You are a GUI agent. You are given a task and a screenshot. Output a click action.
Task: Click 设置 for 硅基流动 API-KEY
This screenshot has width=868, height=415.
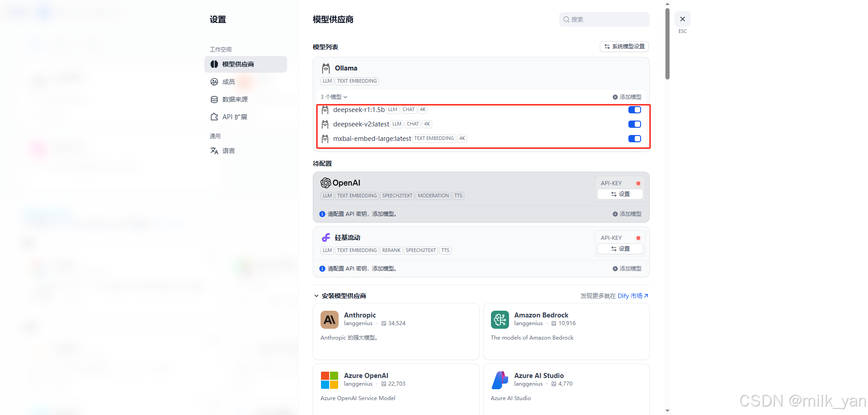point(620,249)
